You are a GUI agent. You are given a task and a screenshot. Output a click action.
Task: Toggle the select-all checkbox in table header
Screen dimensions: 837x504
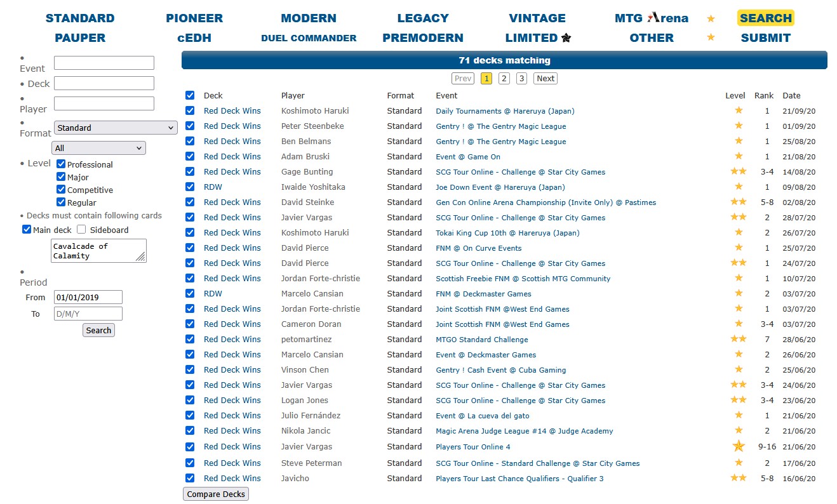pyautogui.click(x=190, y=95)
